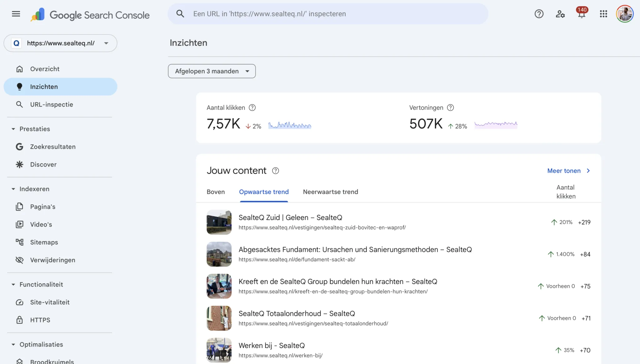Click the Site-vitaliteit gauge icon
The height and width of the screenshot is (364, 640).
(19, 302)
